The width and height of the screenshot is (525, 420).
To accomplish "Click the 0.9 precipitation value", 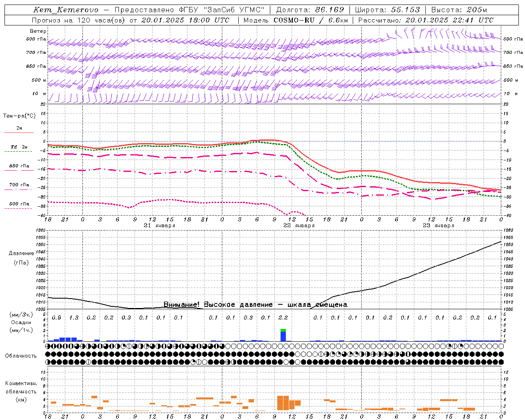I will click(x=57, y=318).
